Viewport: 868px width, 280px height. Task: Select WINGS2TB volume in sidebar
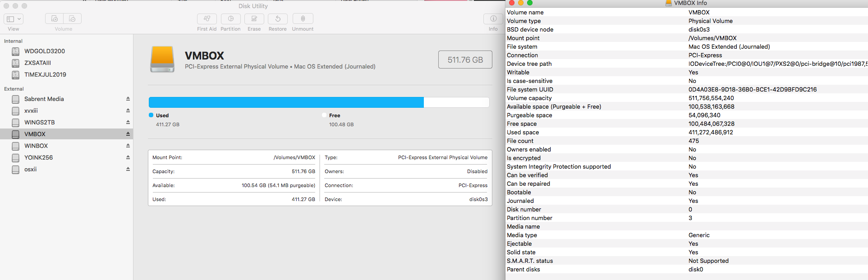coord(39,122)
